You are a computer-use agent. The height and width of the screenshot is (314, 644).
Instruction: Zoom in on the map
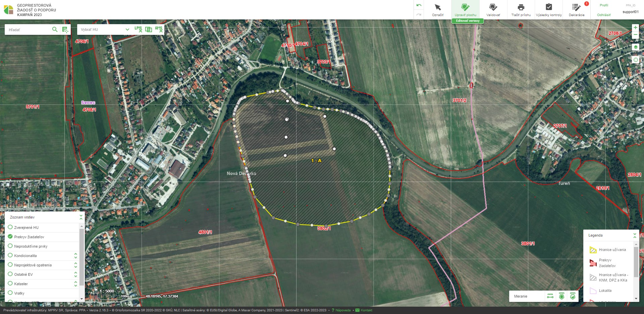635,27
